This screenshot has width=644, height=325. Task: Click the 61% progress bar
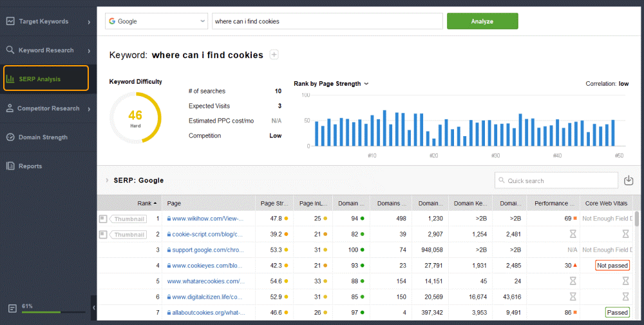(x=54, y=312)
